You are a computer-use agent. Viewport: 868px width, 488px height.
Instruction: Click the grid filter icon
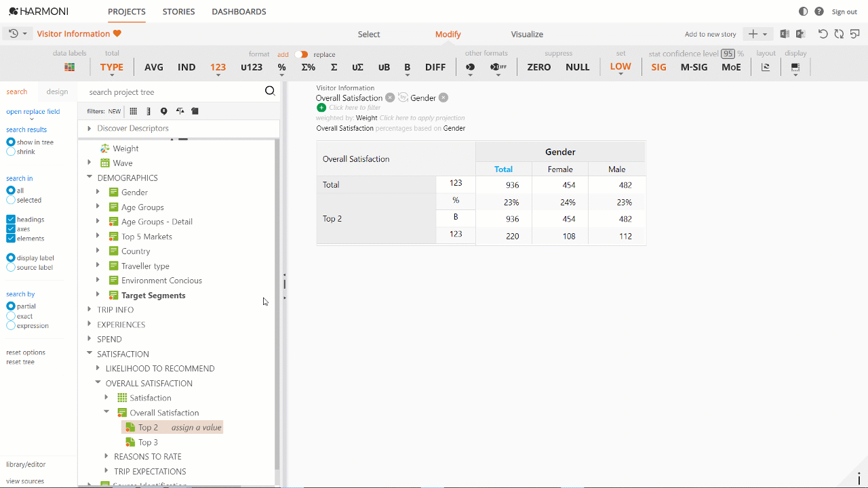(134, 111)
